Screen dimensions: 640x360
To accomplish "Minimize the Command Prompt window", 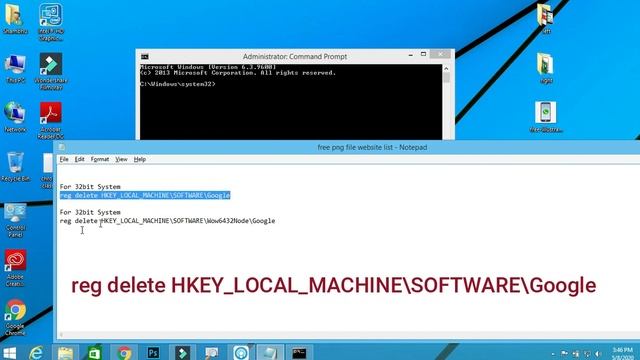I will pyautogui.click(x=411, y=54).
